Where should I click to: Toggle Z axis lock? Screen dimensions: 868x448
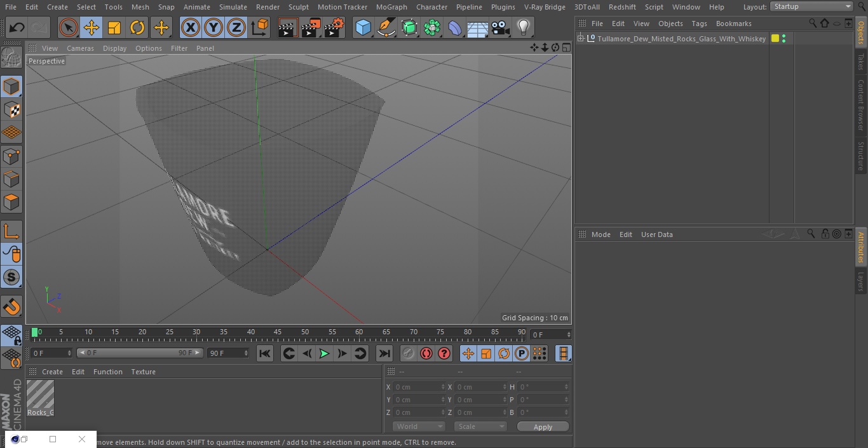(x=236, y=28)
